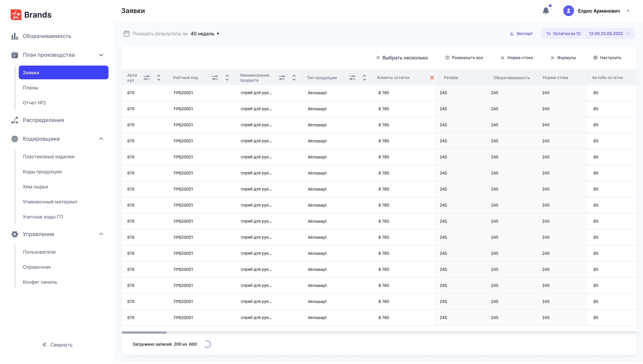Collapse the sidebar with Свернуть

57,345
